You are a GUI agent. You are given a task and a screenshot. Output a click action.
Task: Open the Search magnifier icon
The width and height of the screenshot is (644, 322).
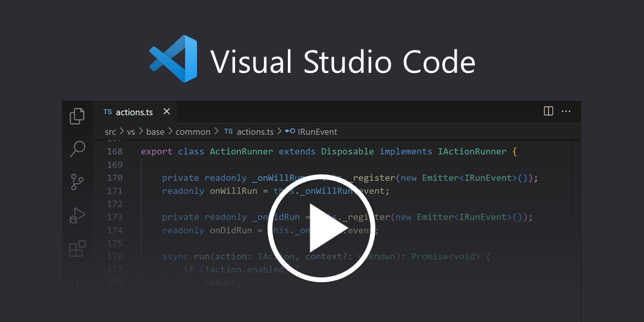pyautogui.click(x=77, y=149)
